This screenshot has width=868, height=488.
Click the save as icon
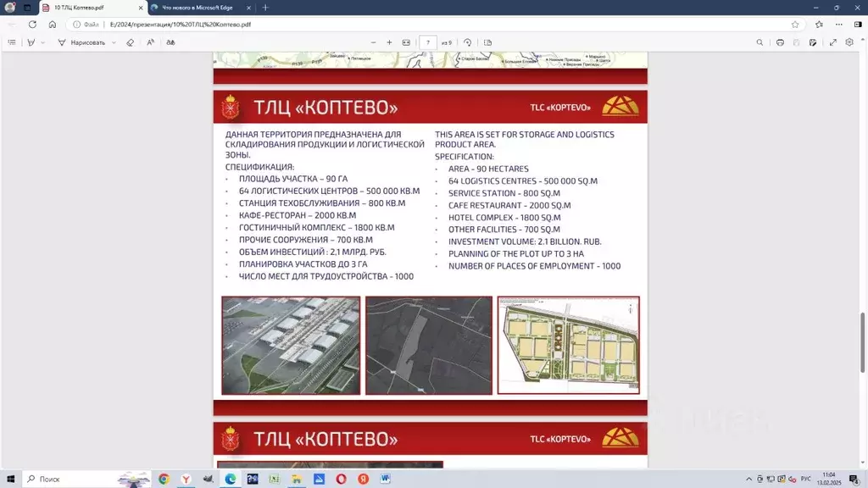(813, 42)
